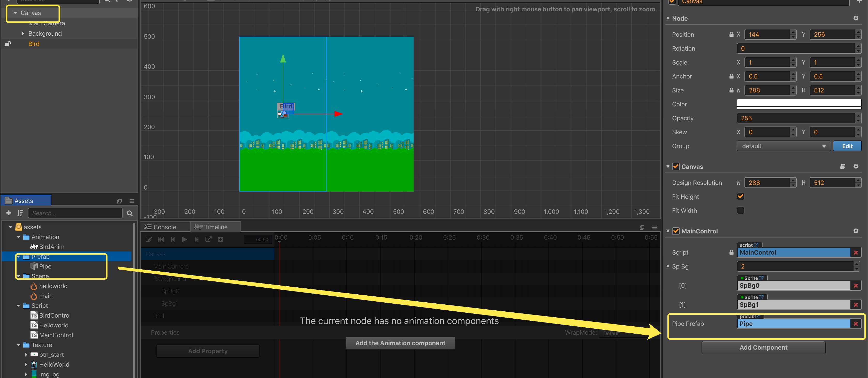Pop out the Assets panel
The height and width of the screenshot is (378, 868).
[x=119, y=201]
